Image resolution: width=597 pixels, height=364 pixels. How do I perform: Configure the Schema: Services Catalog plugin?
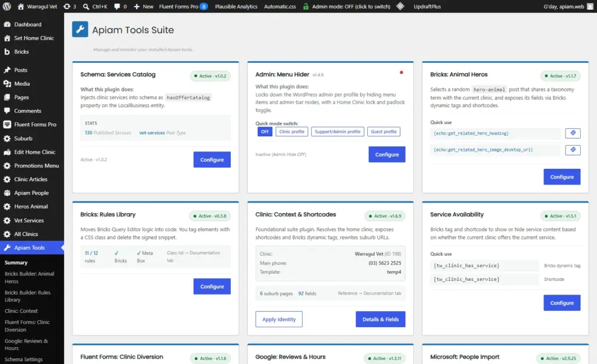tap(212, 160)
